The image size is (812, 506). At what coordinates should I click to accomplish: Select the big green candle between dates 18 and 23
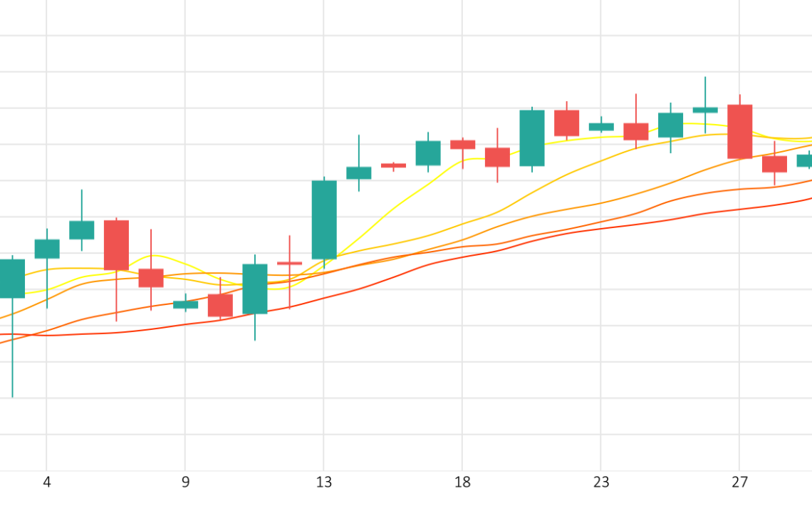[532, 138]
